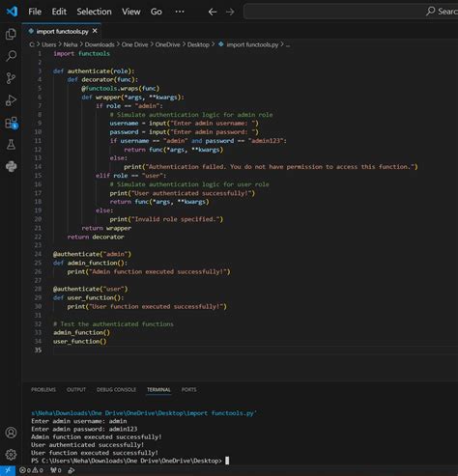458x476 pixels.
Task: Click the Desktop breadcrumb segment
Action: [x=198, y=44]
